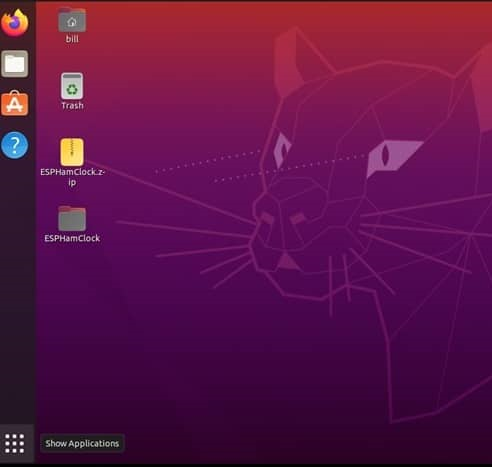This screenshot has width=492, height=467.
Task: Open Ubuntu Software from the dock
Action: (15, 103)
